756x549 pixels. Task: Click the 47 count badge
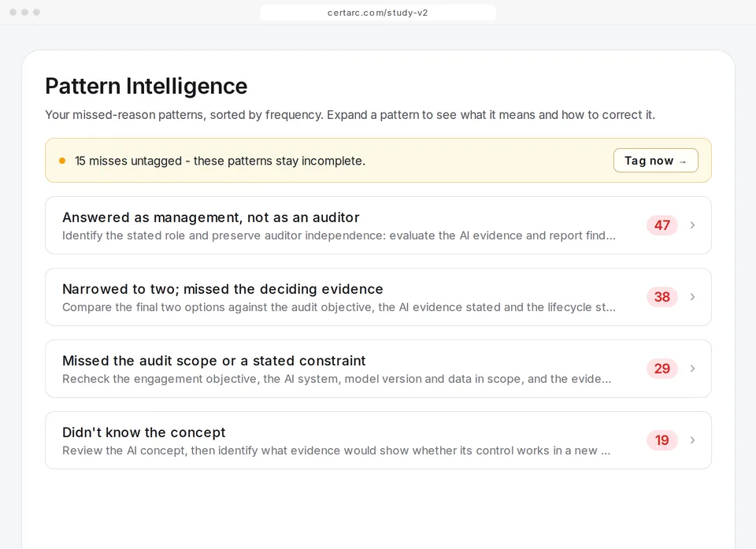(662, 225)
